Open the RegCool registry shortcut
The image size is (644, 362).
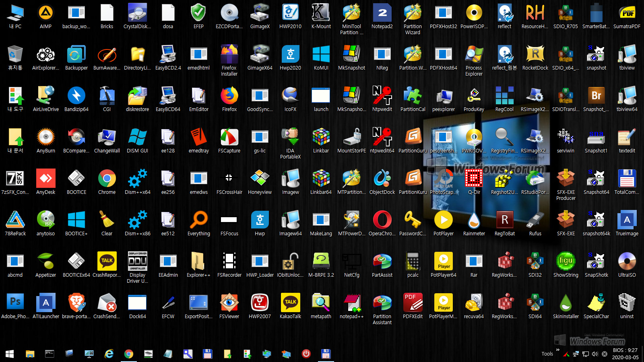point(504,99)
